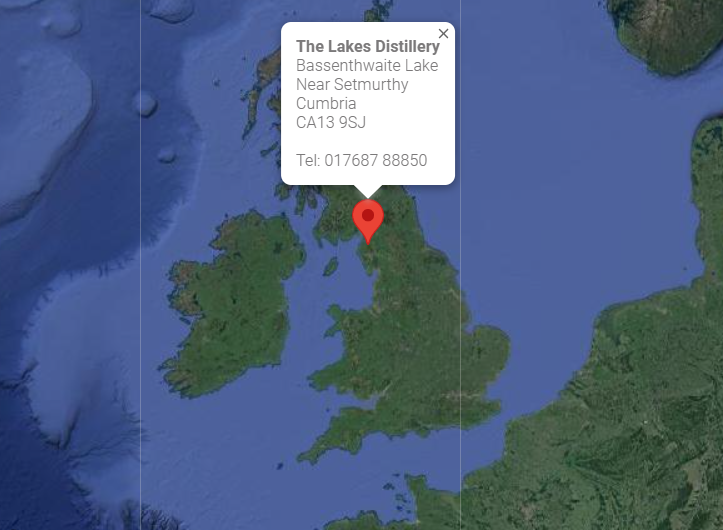This screenshot has height=530, width=723.
Task: Click the round seamount in the Atlantic
Action: (x=146, y=103)
